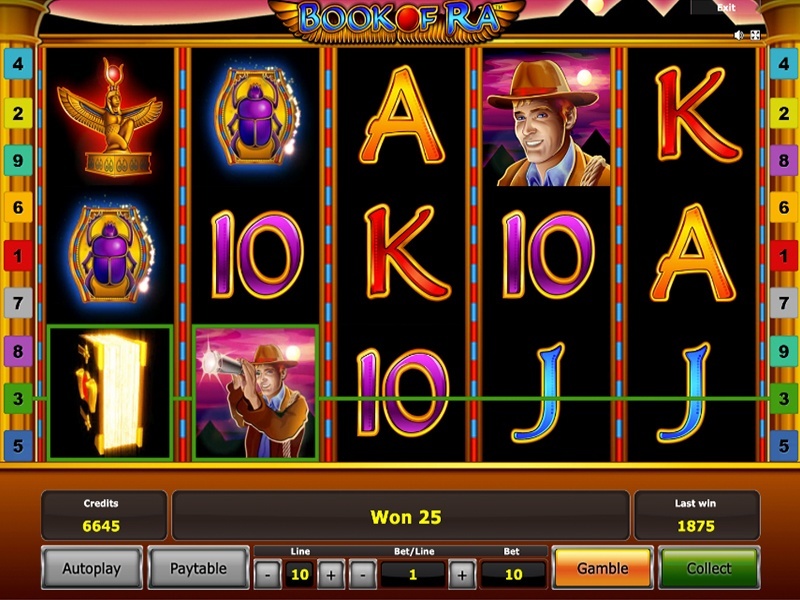Open the Paytable
Image resolution: width=800 pixels, height=600 pixels.
coord(198,568)
